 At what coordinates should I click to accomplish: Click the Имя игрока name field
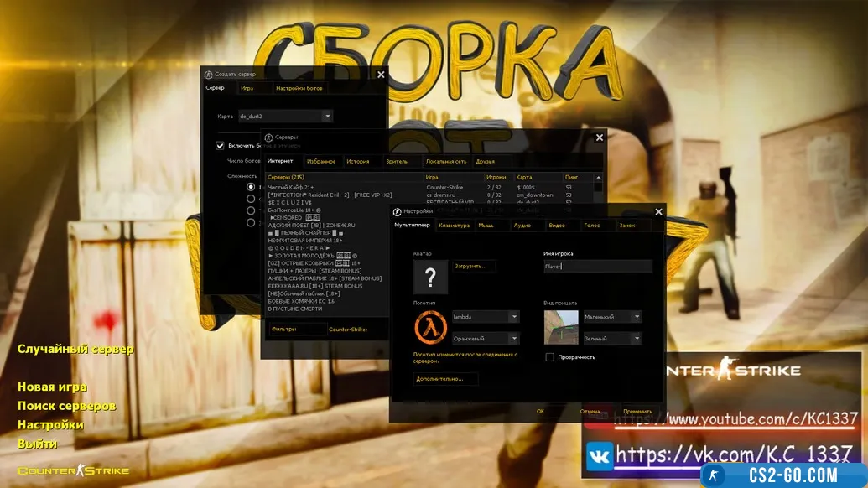click(597, 267)
